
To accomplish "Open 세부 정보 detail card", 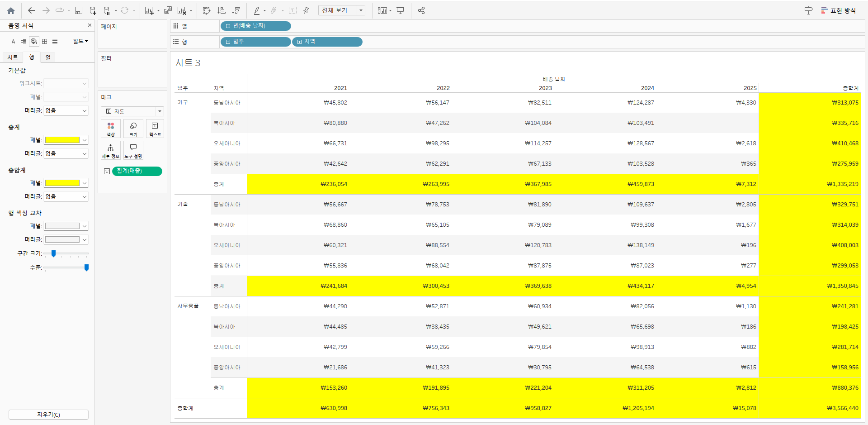I will (111, 150).
